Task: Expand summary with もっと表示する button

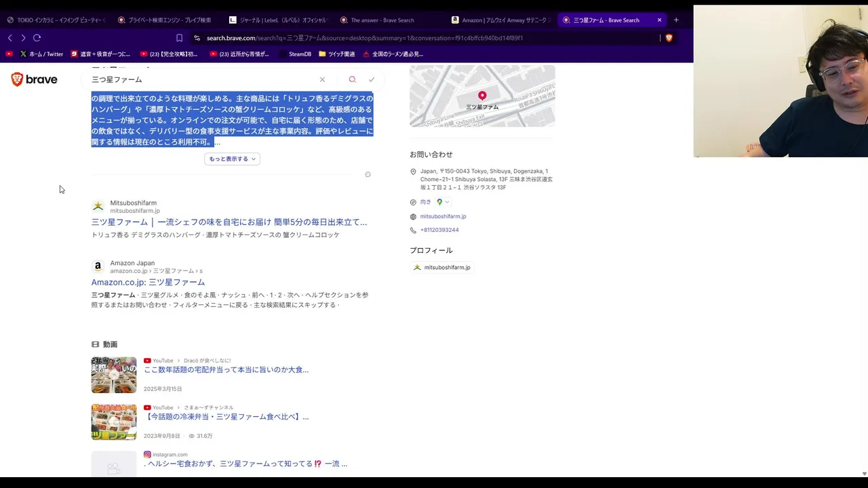Action: (232, 159)
